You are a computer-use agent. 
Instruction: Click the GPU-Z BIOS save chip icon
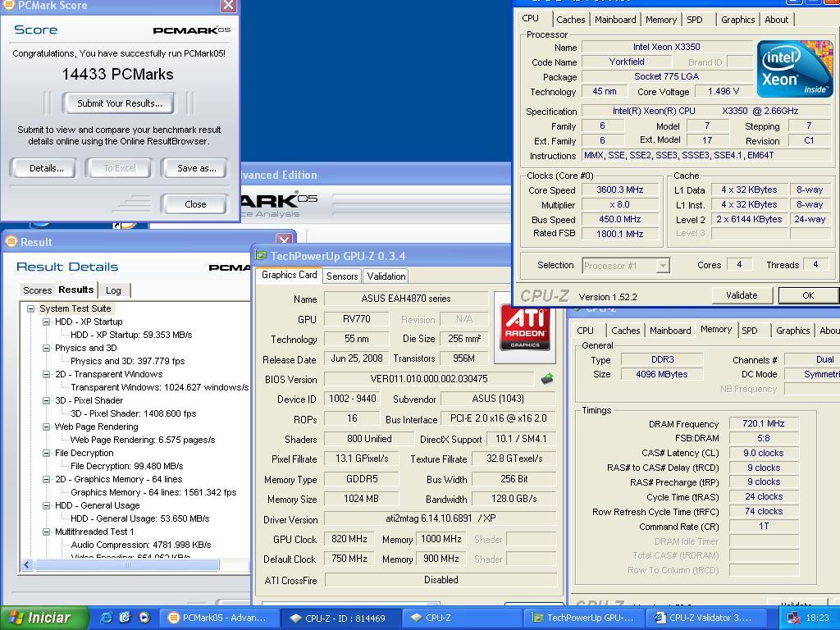(x=547, y=379)
